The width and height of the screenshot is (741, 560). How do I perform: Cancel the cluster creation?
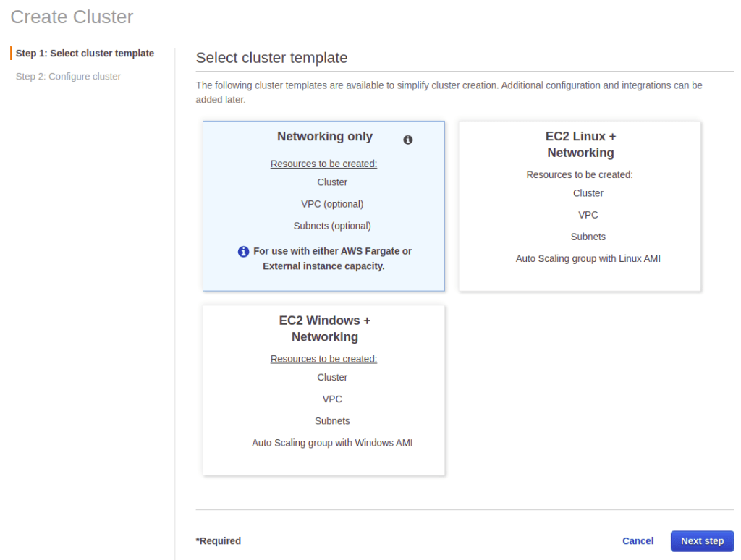pos(638,541)
